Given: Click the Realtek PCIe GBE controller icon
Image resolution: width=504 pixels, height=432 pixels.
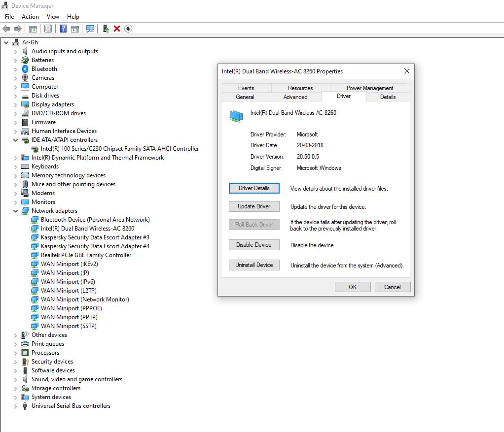Looking at the screenshot, I should point(35,255).
